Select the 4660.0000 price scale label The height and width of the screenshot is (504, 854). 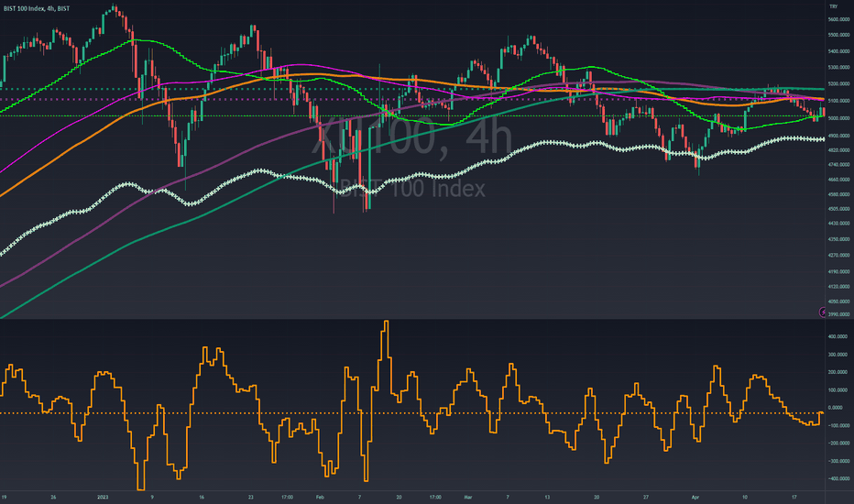point(838,180)
